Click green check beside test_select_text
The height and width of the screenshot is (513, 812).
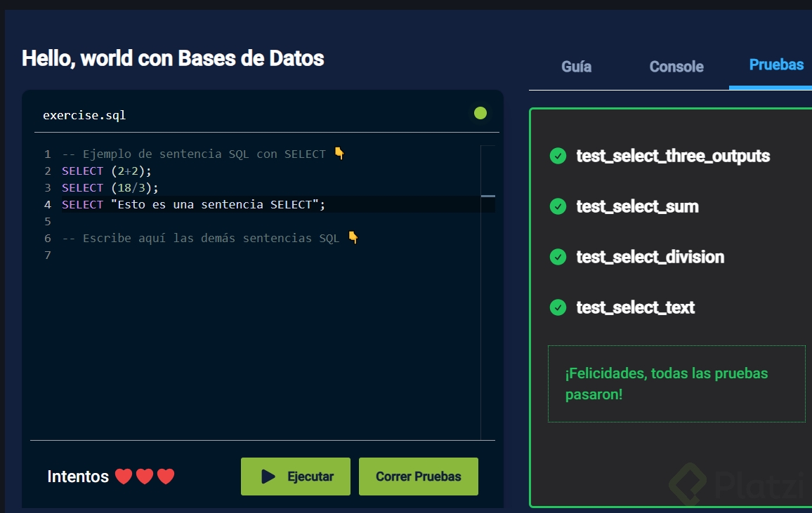[558, 307]
